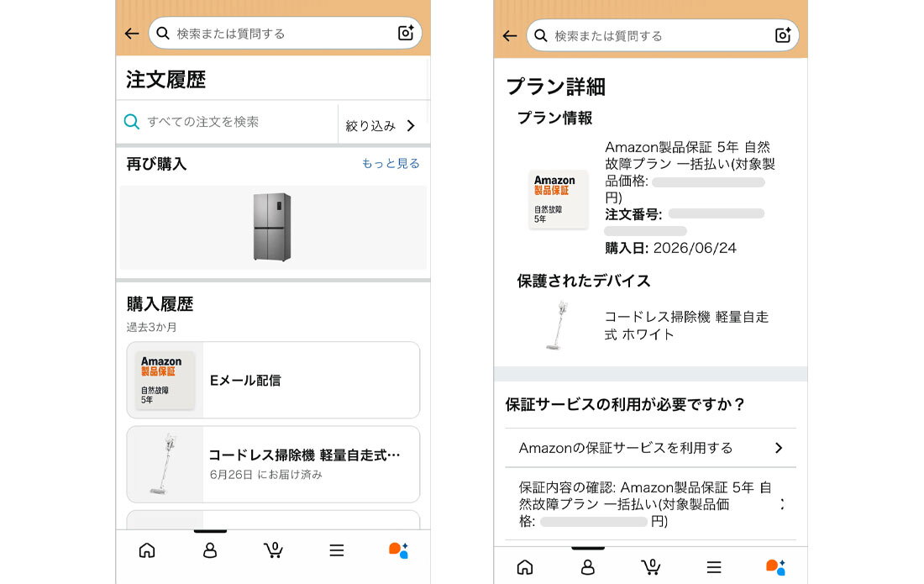Click the すべての注文を検索 search field

pyautogui.click(x=228, y=122)
